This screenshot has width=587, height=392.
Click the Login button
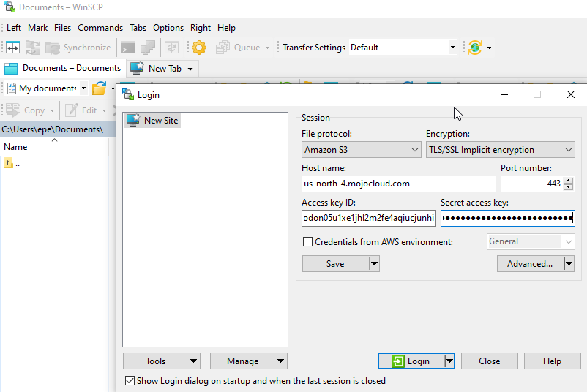tap(411, 361)
